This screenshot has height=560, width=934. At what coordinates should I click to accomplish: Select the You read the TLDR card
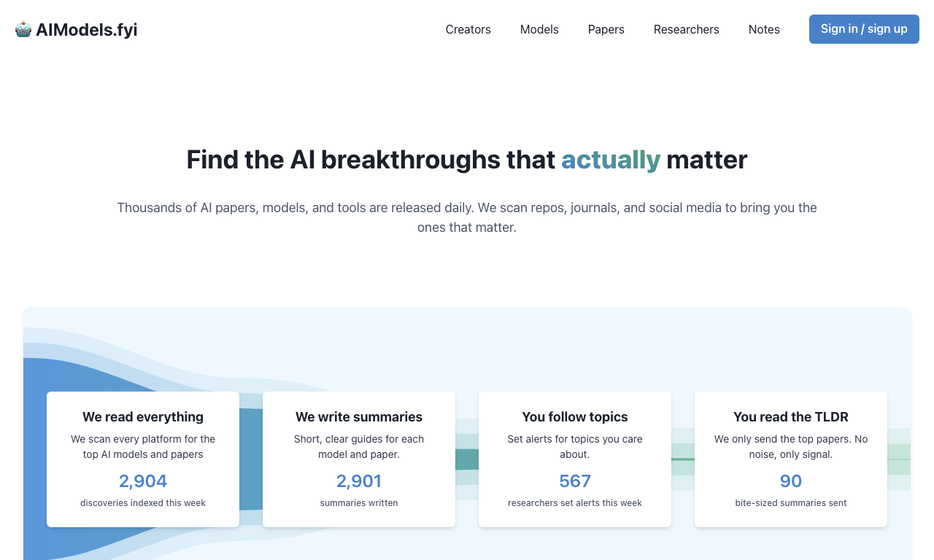click(x=791, y=459)
